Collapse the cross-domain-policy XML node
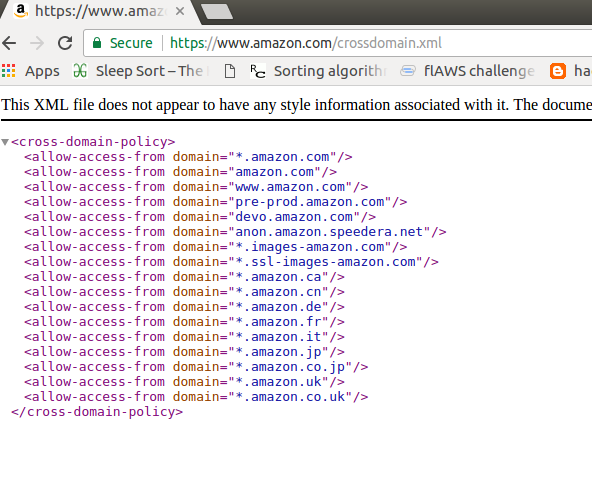This screenshot has width=592, height=502. pyautogui.click(x=5, y=142)
